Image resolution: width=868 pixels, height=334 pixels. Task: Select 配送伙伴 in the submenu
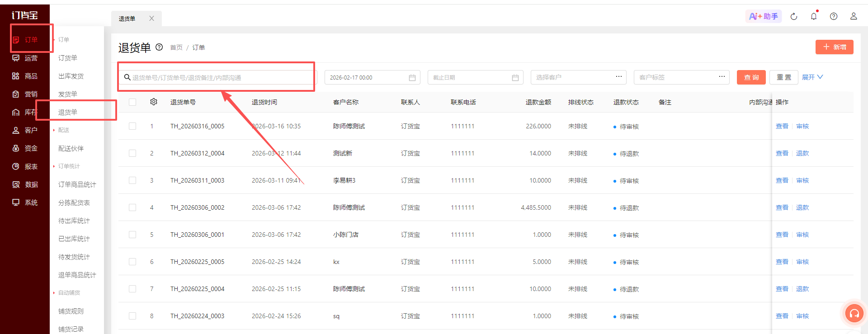click(71, 148)
